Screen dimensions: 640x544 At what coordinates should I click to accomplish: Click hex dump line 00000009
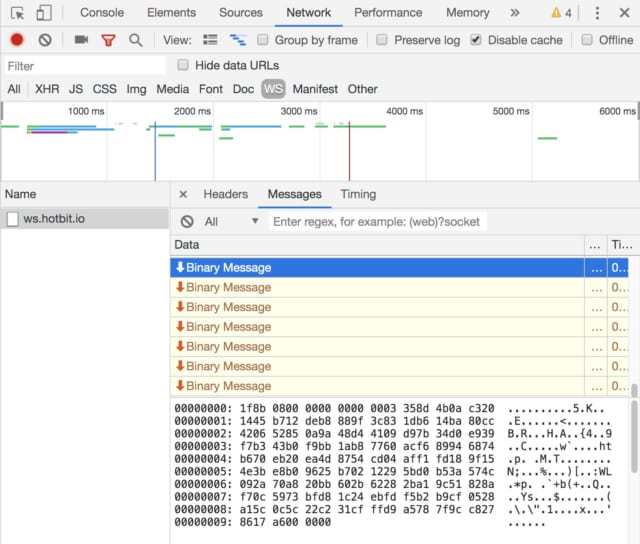point(359,522)
